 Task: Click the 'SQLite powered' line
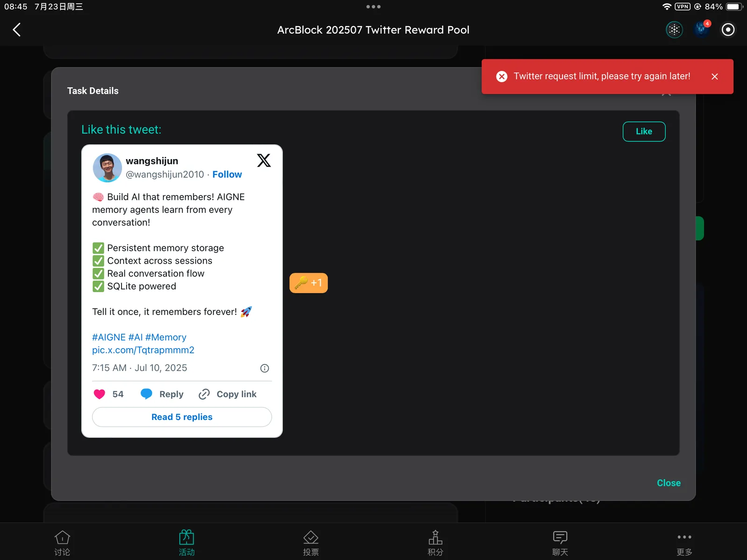pos(142,286)
